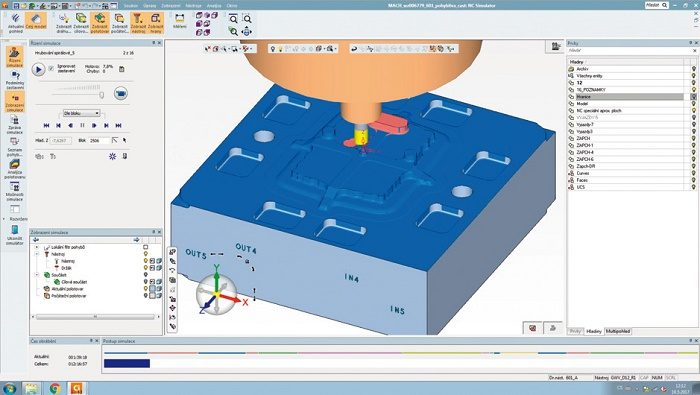
Task: Toggle the Ignorovat zastavení checkbox
Action: (51, 68)
